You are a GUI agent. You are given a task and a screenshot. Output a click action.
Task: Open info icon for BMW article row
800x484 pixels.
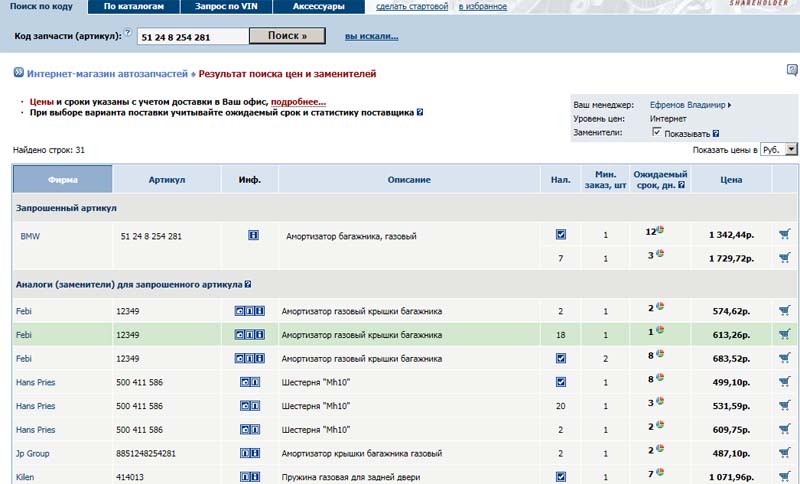[253, 236]
